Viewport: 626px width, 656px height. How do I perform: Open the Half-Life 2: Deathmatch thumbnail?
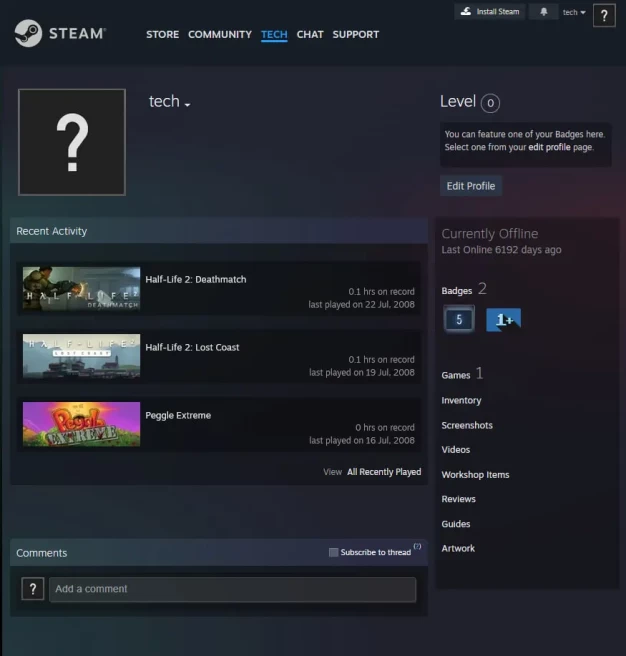[81, 289]
